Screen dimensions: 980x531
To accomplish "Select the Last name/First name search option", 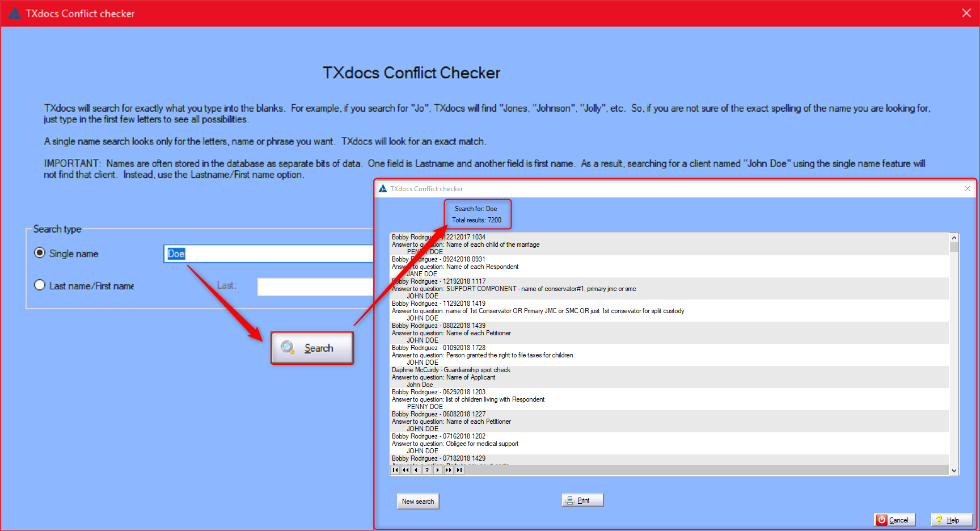I will (40, 285).
